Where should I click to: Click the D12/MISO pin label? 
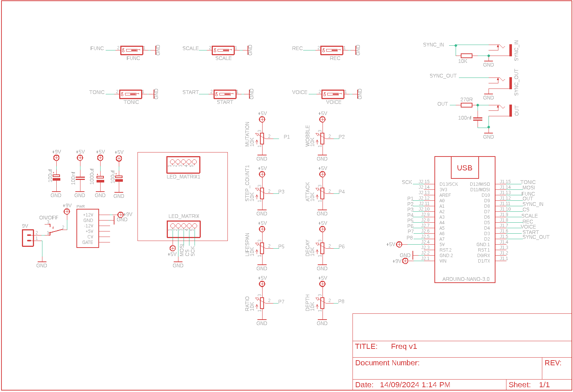coord(480,184)
